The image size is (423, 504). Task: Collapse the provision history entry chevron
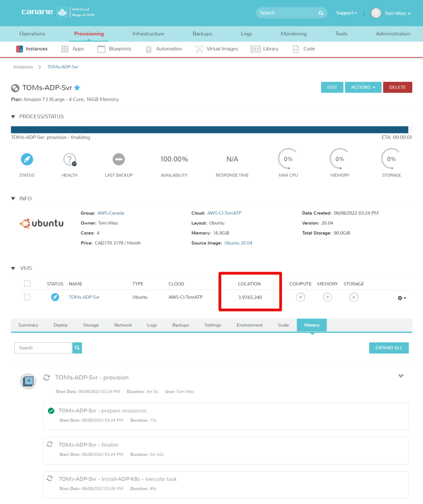tap(401, 376)
